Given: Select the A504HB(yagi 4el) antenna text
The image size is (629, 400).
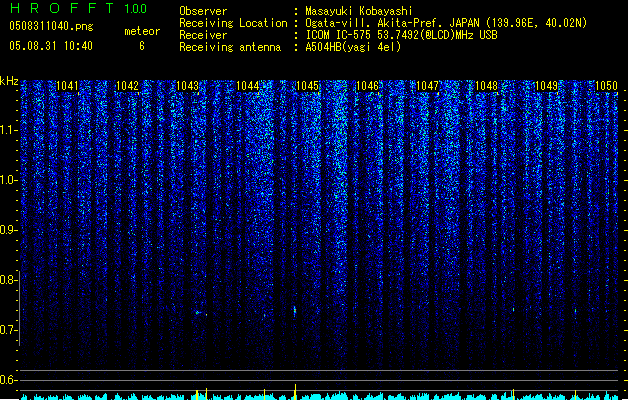Looking at the screenshot, I should [353, 47].
